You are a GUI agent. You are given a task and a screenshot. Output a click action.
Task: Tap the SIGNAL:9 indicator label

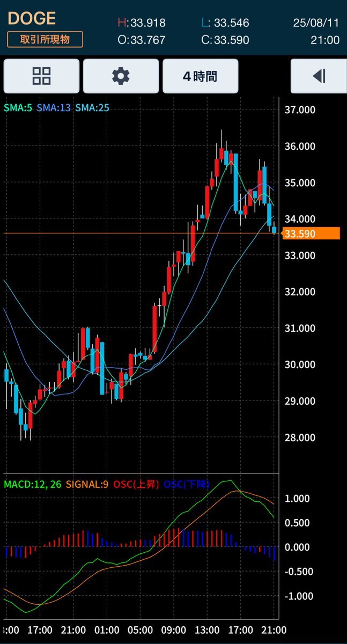87,484
